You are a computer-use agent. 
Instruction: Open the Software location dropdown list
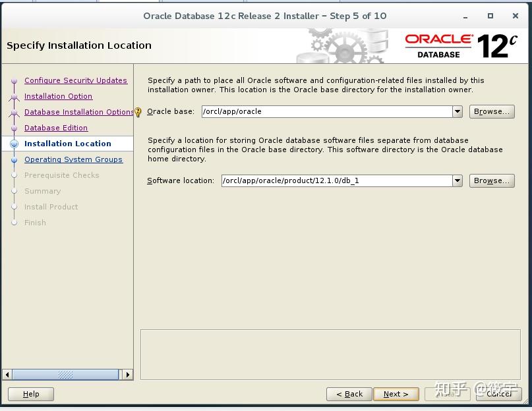tap(457, 180)
